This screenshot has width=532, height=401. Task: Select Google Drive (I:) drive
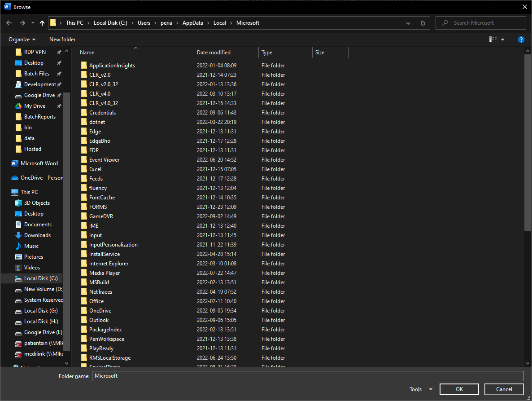click(43, 332)
